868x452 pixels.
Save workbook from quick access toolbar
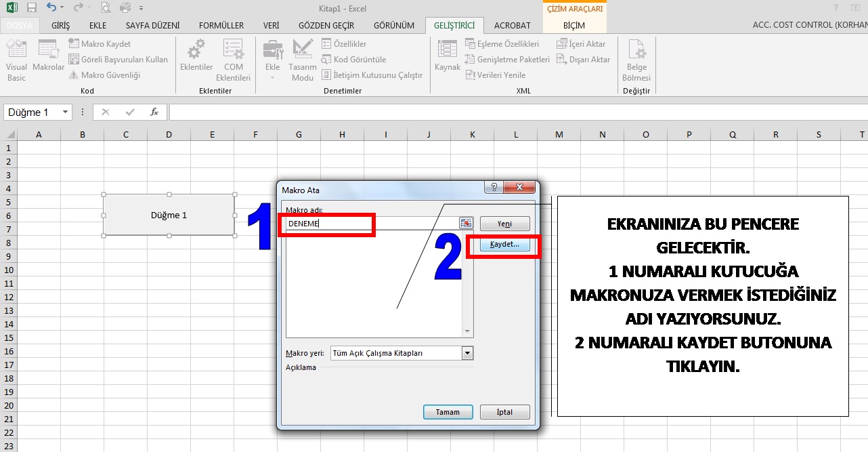(x=31, y=8)
